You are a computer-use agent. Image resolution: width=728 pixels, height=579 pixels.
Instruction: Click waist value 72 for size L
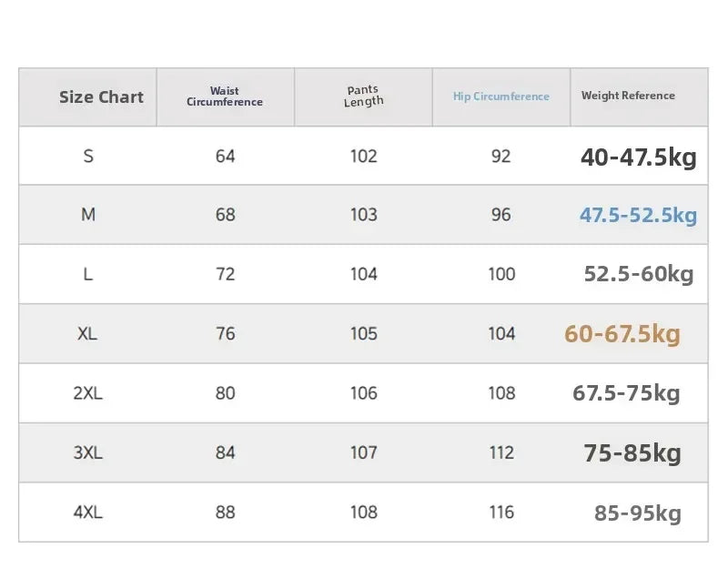[225, 274]
